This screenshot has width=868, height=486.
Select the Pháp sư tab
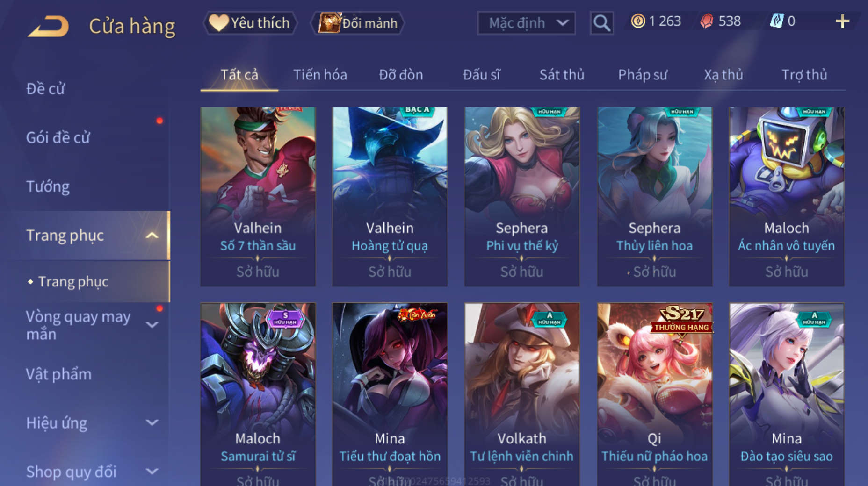[643, 75]
